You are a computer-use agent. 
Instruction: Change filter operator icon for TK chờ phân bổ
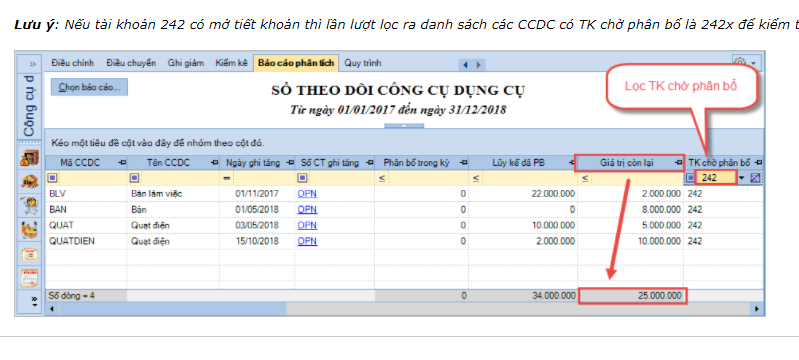pyautogui.click(x=690, y=178)
